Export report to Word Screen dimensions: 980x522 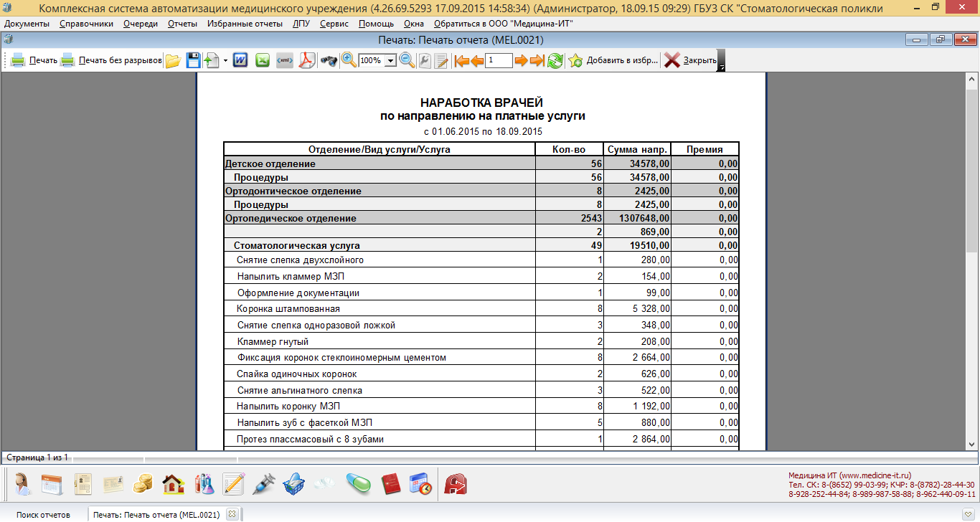coord(240,60)
